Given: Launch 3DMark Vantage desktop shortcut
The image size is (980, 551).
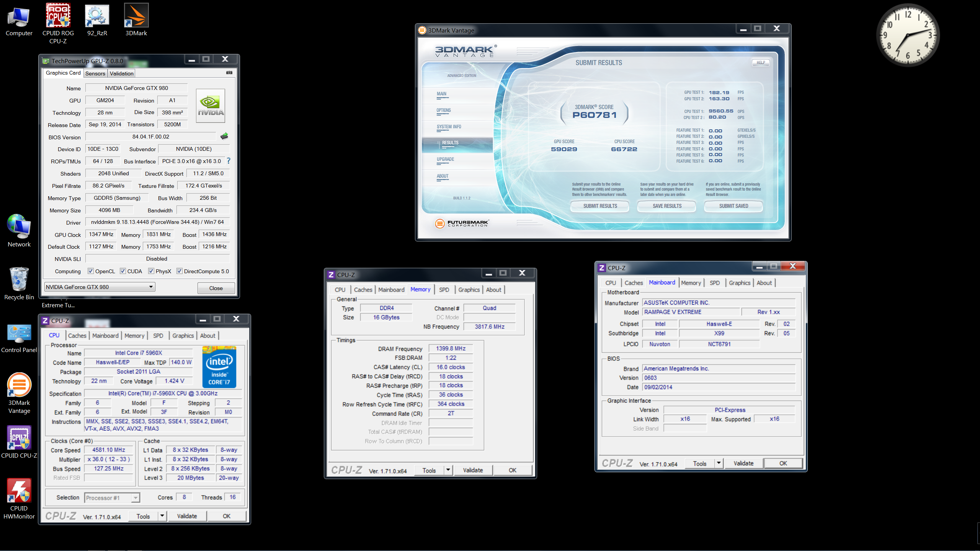Looking at the screenshot, I should [x=19, y=393].
